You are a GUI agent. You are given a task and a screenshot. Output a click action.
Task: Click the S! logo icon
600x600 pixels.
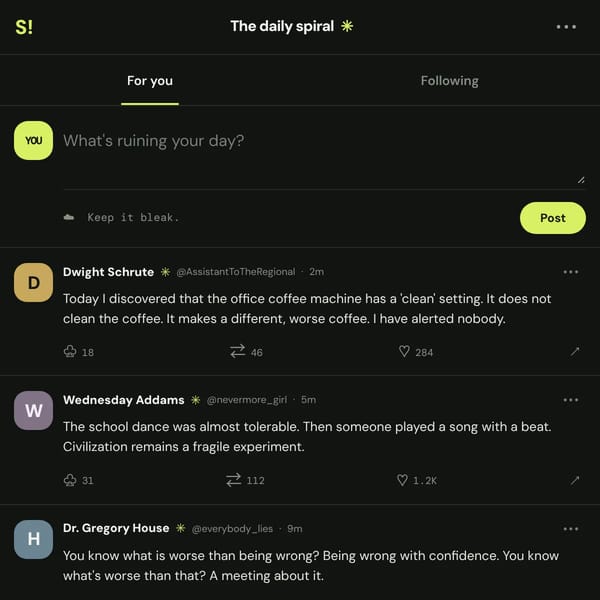point(24,27)
